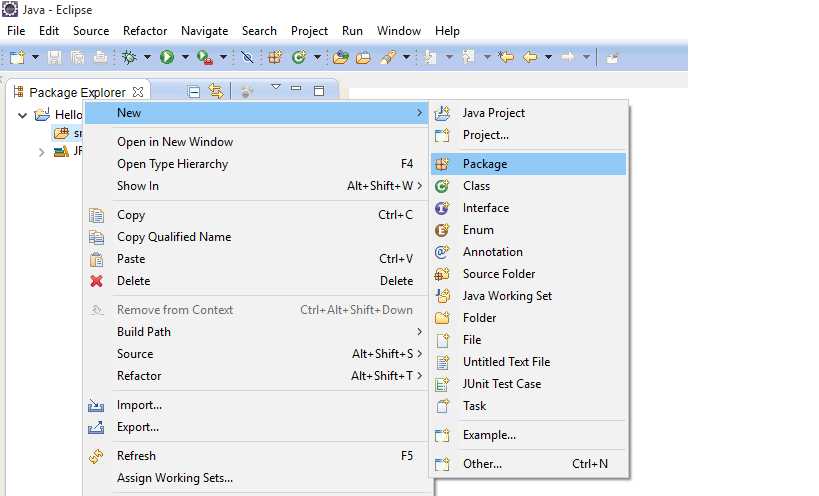Open the New wizard dropdown arrow

35,57
